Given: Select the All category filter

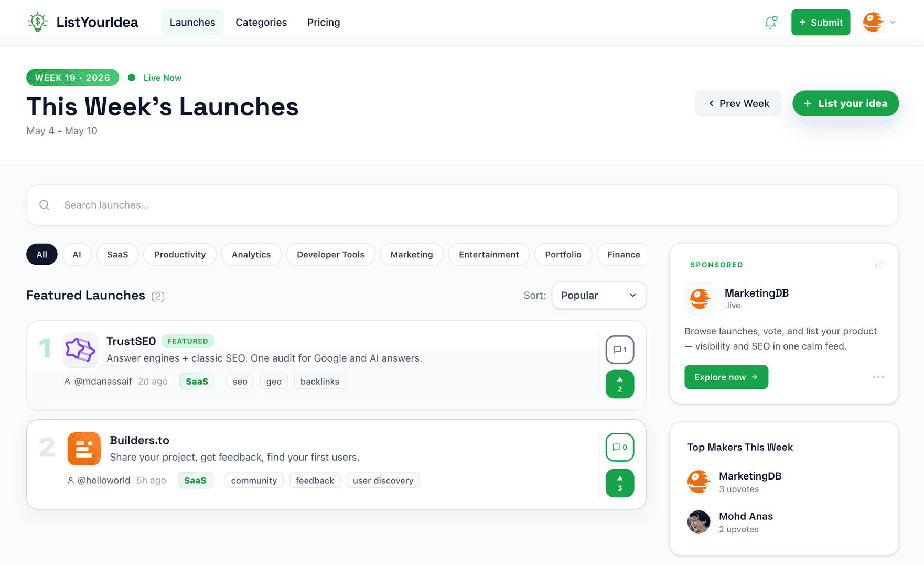Looking at the screenshot, I should pos(42,254).
